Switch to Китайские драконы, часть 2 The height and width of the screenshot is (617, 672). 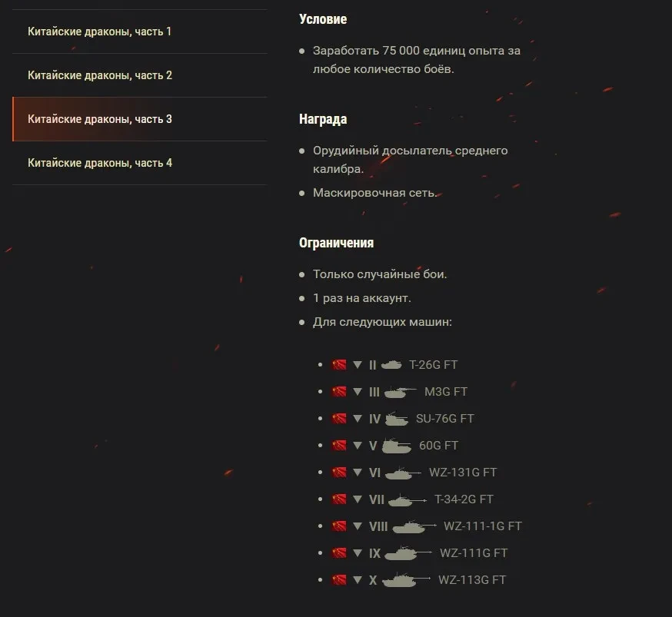tap(140, 75)
